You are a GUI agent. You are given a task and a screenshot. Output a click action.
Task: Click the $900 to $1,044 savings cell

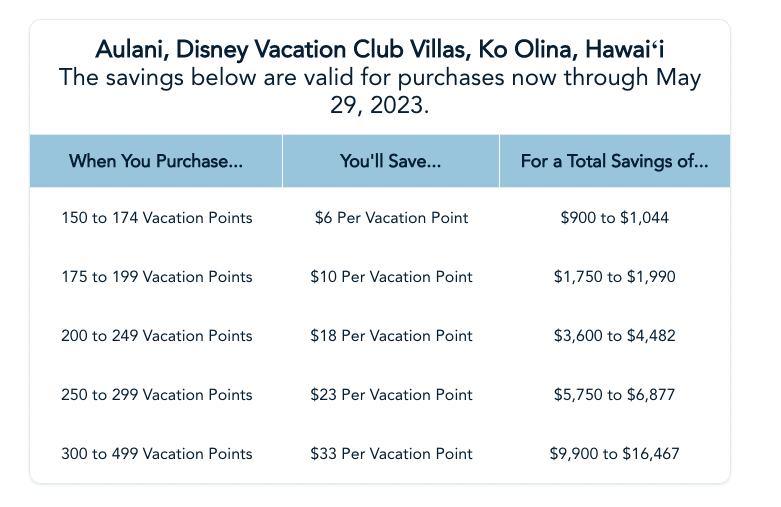pos(615,218)
